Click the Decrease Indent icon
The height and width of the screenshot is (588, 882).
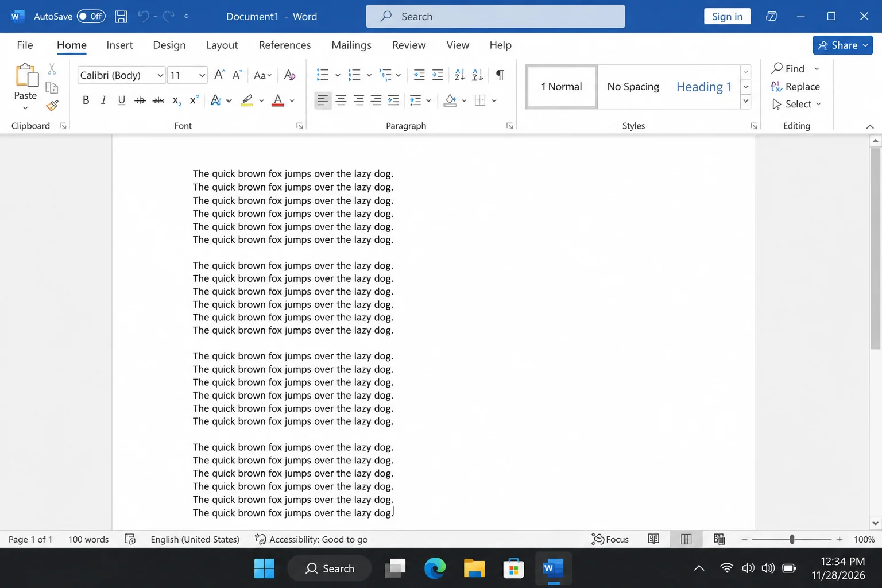coord(419,75)
